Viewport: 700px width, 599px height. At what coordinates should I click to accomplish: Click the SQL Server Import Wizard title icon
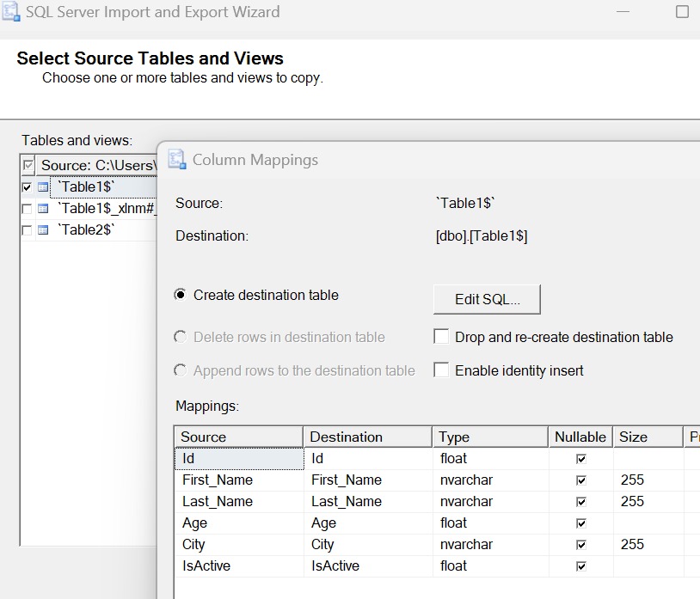pos(11,12)
